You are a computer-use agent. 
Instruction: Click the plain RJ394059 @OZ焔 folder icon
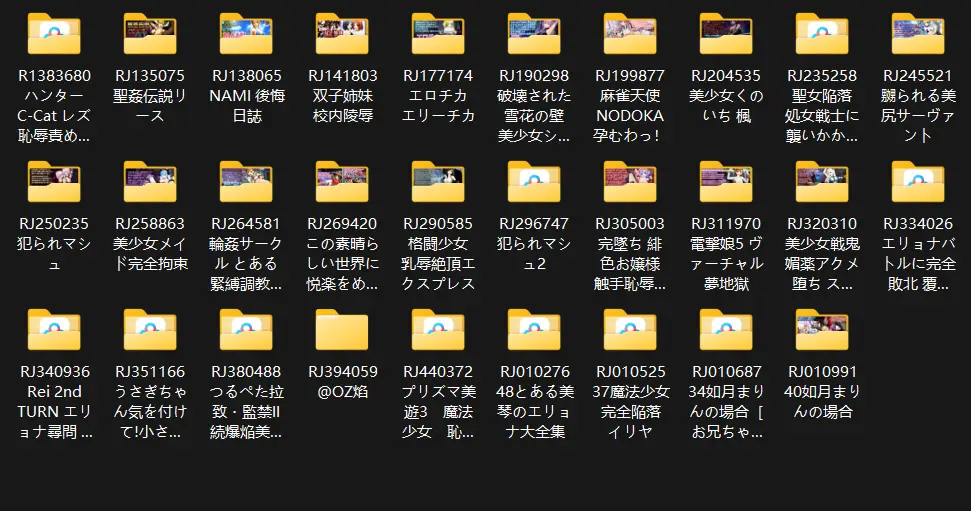click(x=342, y=330)
